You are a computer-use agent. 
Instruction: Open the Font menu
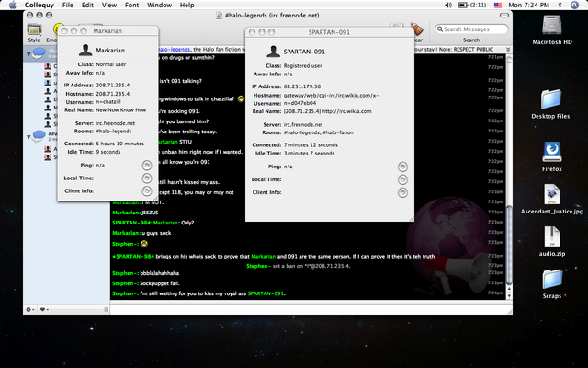[x=131, y=5]
